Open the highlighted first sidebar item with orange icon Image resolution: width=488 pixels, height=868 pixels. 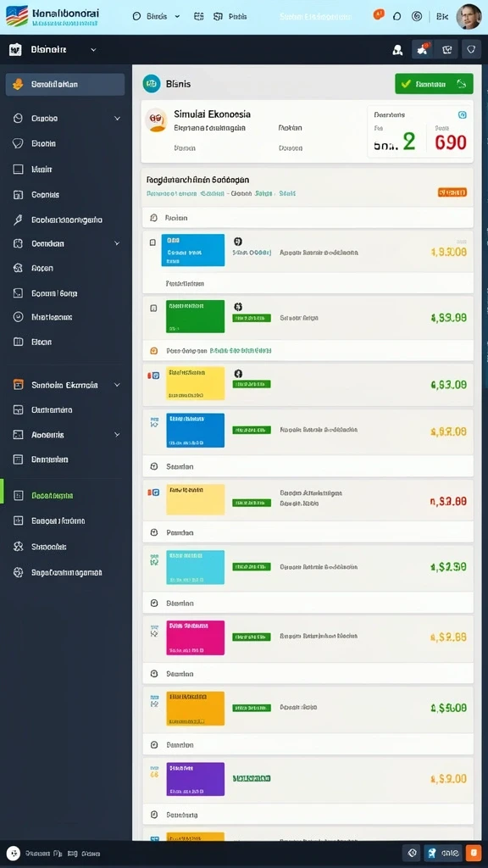[64, 85]
